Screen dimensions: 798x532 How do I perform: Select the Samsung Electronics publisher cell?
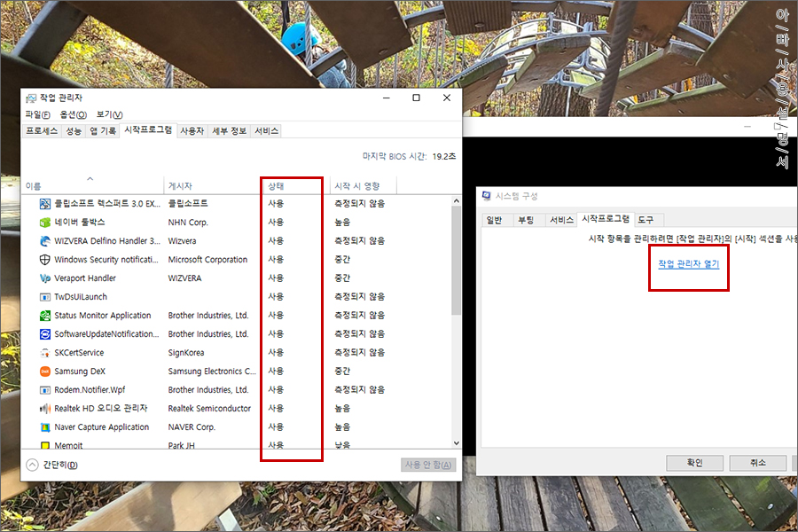click(212, 372)
